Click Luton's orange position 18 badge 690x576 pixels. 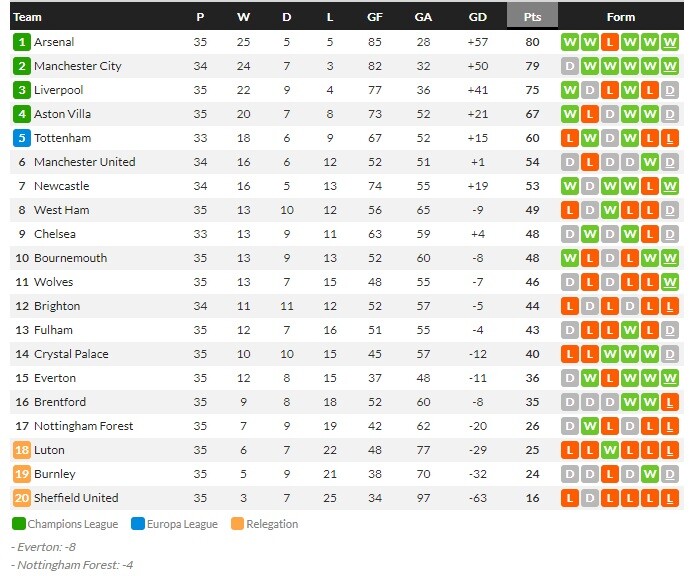point(22,450)
